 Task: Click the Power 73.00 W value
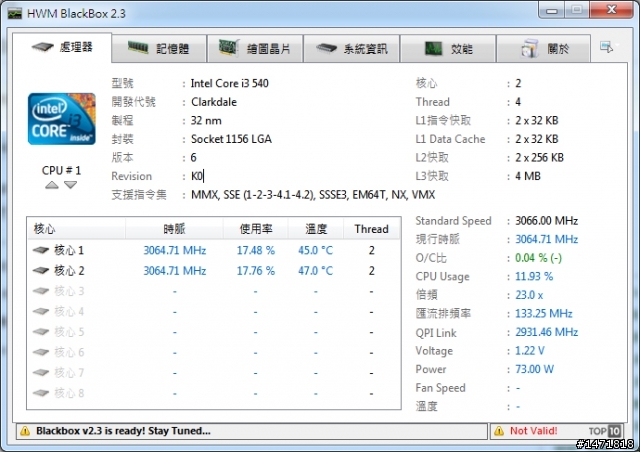534,369
